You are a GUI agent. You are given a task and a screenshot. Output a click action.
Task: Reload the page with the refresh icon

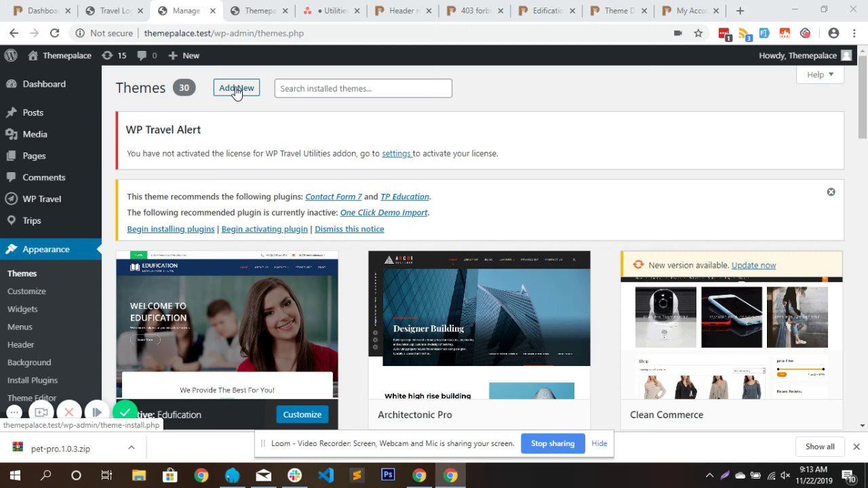coord(54,33)
